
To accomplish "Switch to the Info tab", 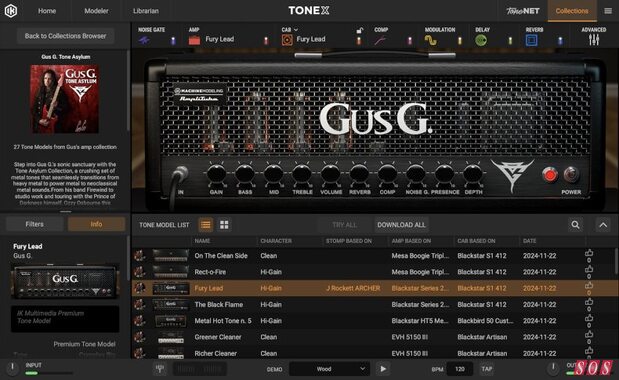I will 96,224.
